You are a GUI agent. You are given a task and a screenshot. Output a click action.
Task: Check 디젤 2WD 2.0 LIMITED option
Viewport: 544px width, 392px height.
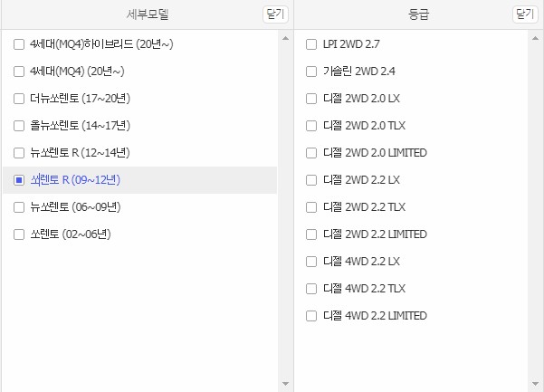pyautogui.click(x=311, y=153)
